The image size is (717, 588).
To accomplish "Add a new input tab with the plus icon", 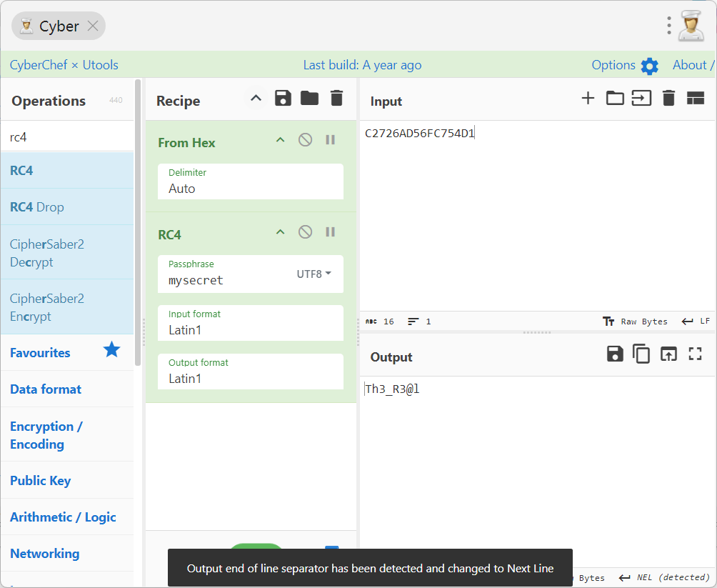I will (588, 99).
